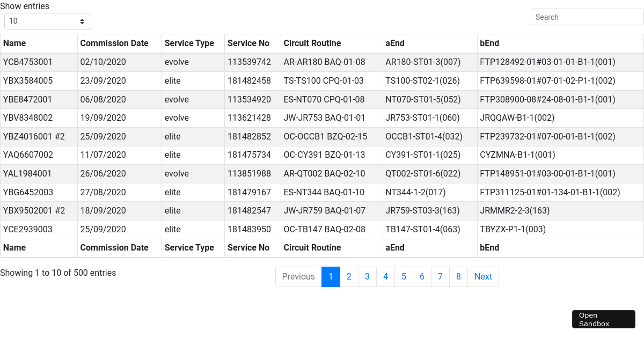The image size is (644, 338).
Task: Open the "Show entries" dropdown
Action: point(47,21)
